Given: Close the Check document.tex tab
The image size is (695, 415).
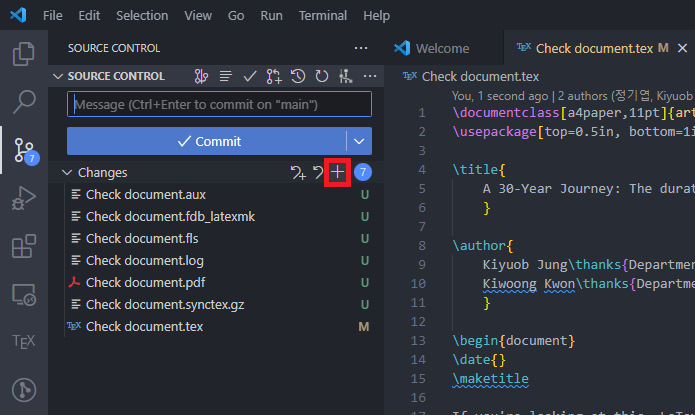Looking at the screenshot, I should click(683, 48).
